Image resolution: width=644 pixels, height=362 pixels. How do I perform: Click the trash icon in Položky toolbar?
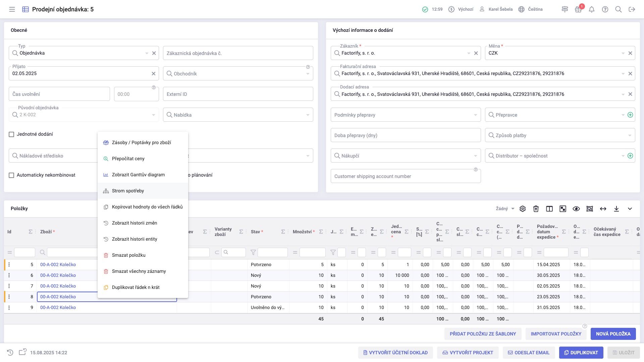[x=536, y=209]
